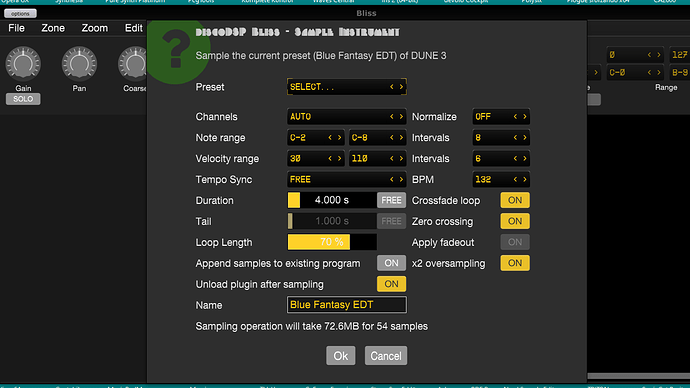Toggle Apply fadeout switch
The width and height of the screenshot is (690, 388).
(515, 242)
